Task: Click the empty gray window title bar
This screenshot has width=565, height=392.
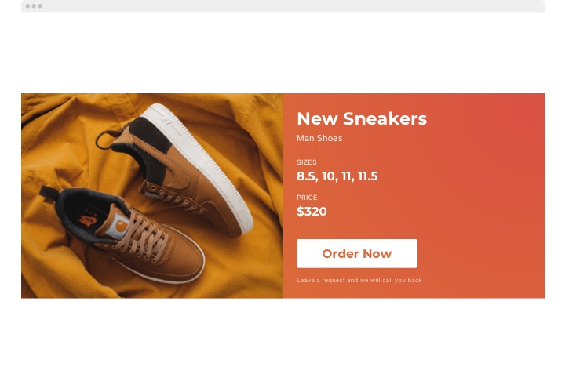Action: [x=282, y=6]
